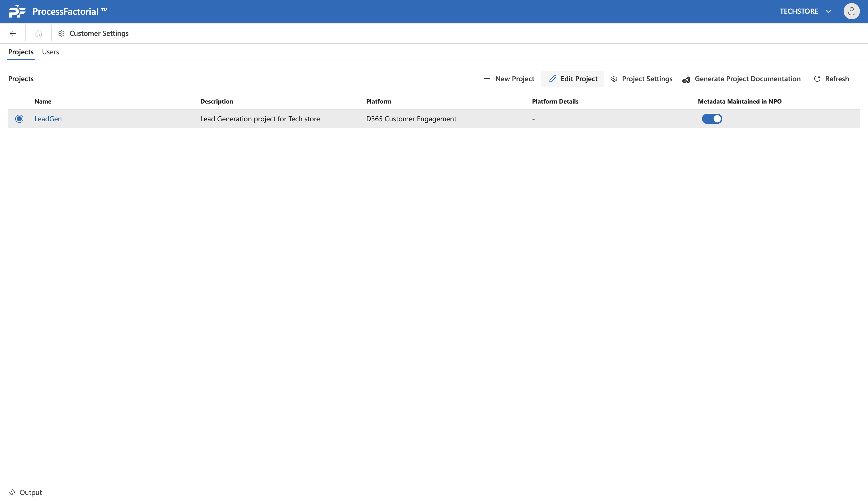Select the LeadGen row radio button
Screen dimensions: 868x501
pyautogui.click(x=19, y=119)
